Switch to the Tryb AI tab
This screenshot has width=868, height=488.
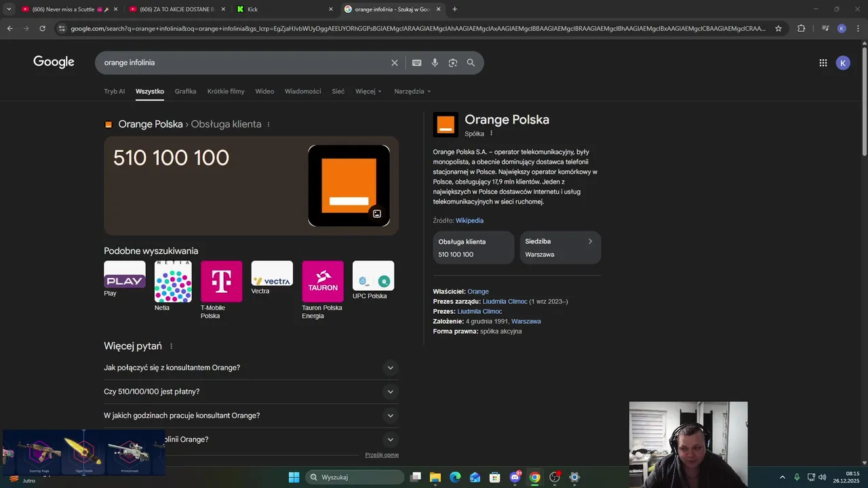click(114, 91)
